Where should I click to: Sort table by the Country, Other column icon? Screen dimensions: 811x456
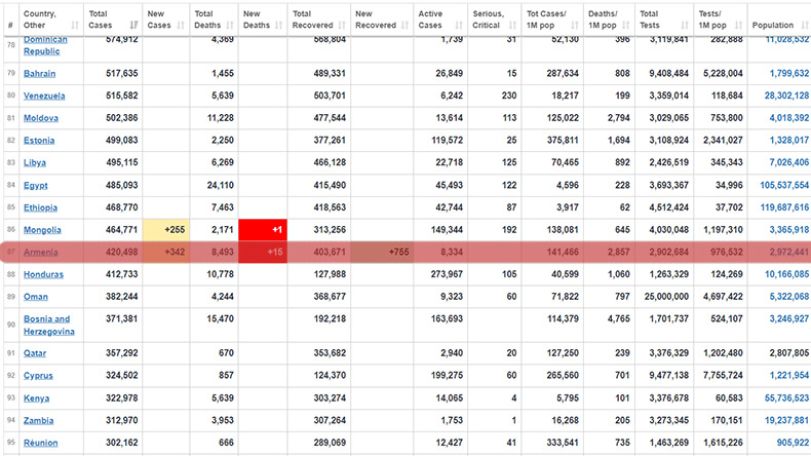click(x=75, y=25)
